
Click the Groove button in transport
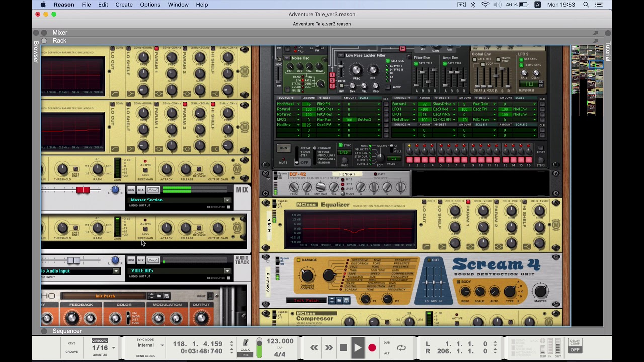click(71, 352)
